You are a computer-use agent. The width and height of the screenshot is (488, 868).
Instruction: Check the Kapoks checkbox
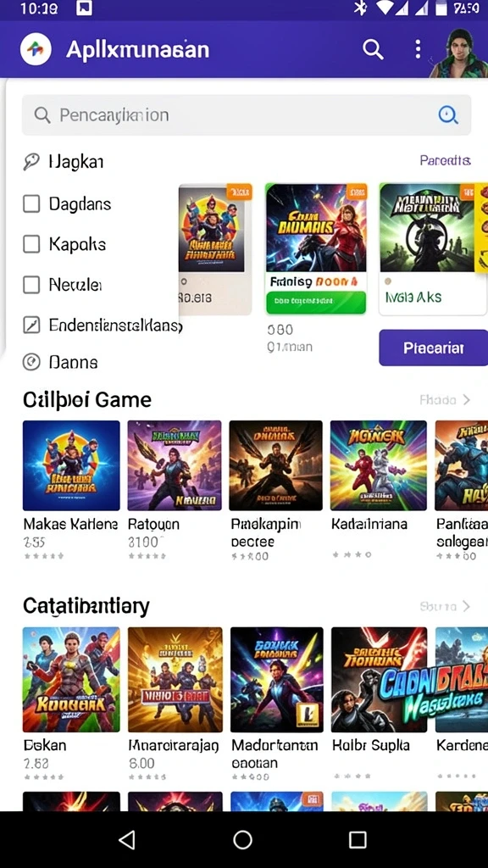(x=31, y=244)
